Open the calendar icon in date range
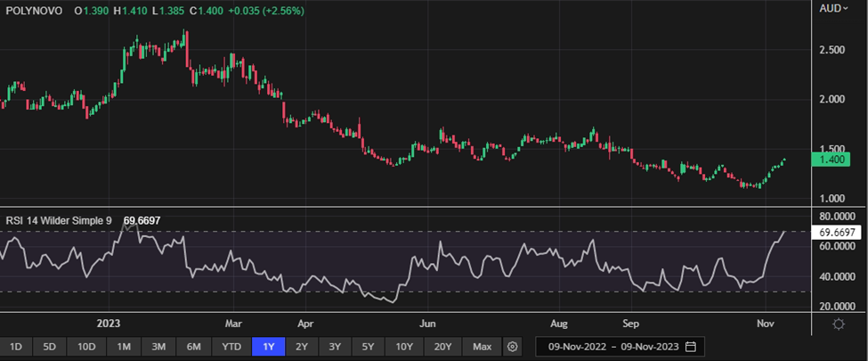This screenshot has width=868, height=361. (690, 347)
